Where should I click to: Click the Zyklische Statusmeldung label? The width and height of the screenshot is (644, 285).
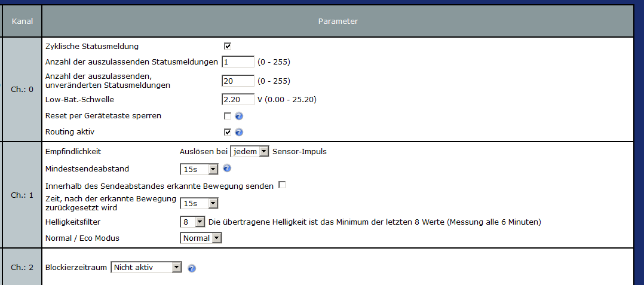pos(92,47)
